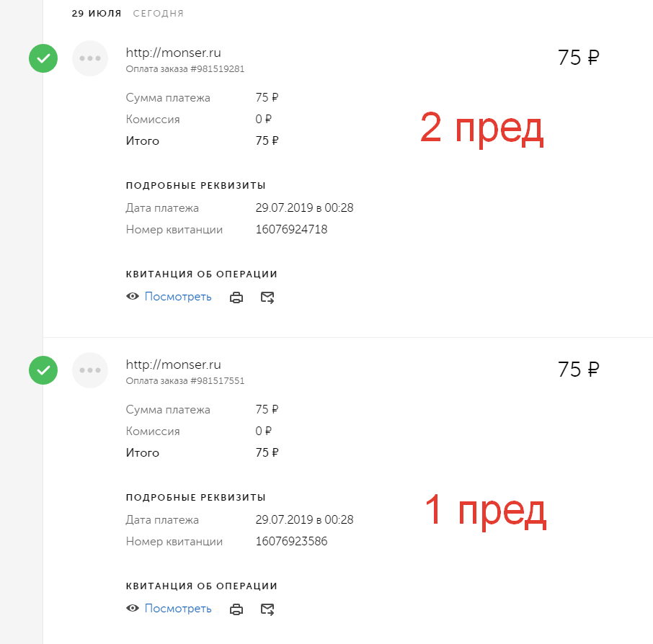Click the print icon for receipt 16076924718
The image size is (653, 644).
click(236, 298)
